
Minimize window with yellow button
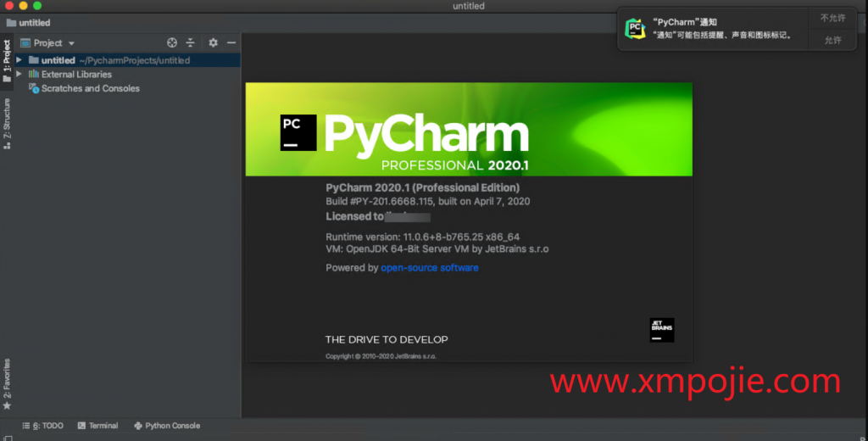23,6
